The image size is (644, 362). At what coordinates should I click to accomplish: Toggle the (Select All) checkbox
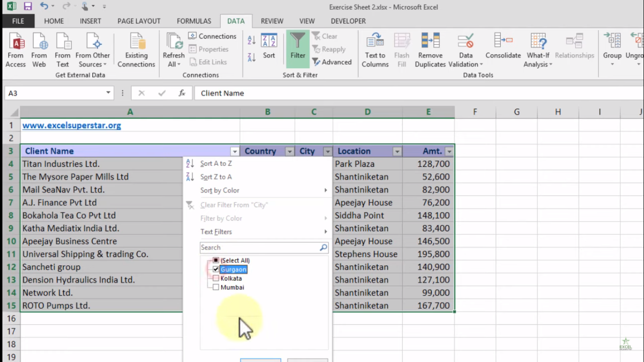[x=216, y=260]
